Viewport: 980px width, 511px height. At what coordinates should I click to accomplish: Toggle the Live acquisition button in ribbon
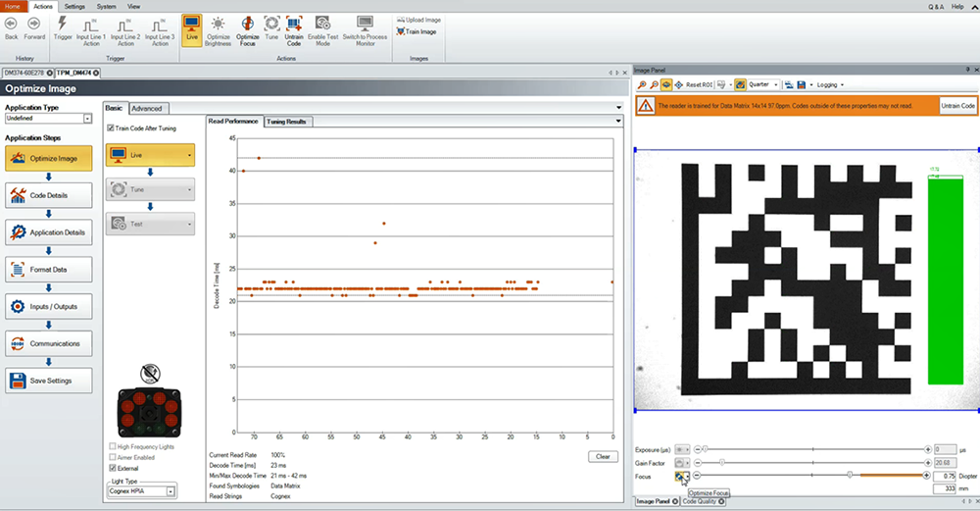(192, 30)
